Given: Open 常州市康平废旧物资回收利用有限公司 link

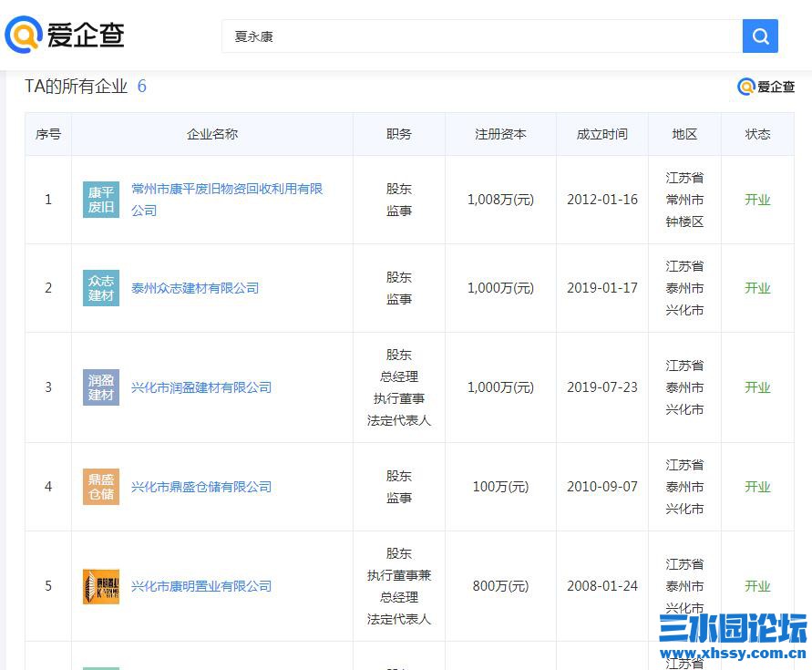Looking at the screenshot, I should pyautogui.click(x=227, y=200).
